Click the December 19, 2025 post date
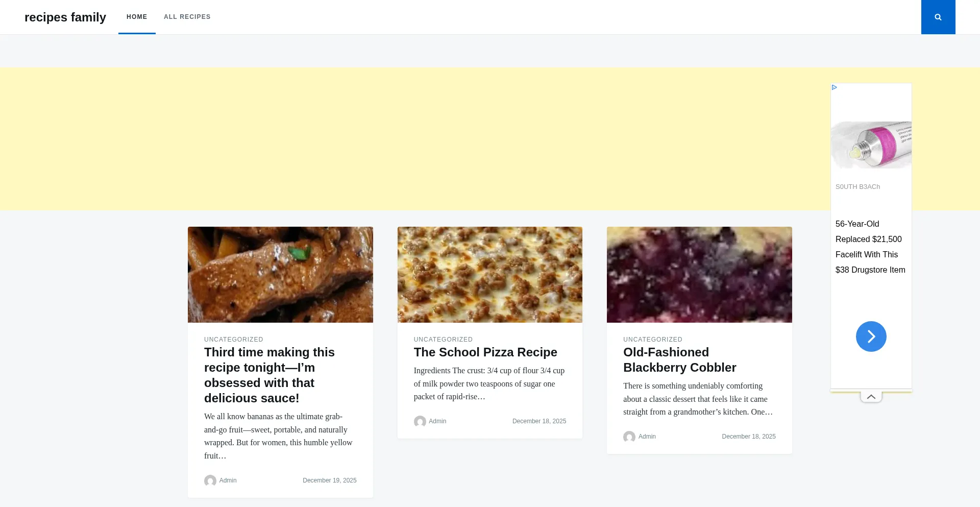 pyautogui.click(x=329, y=480)
